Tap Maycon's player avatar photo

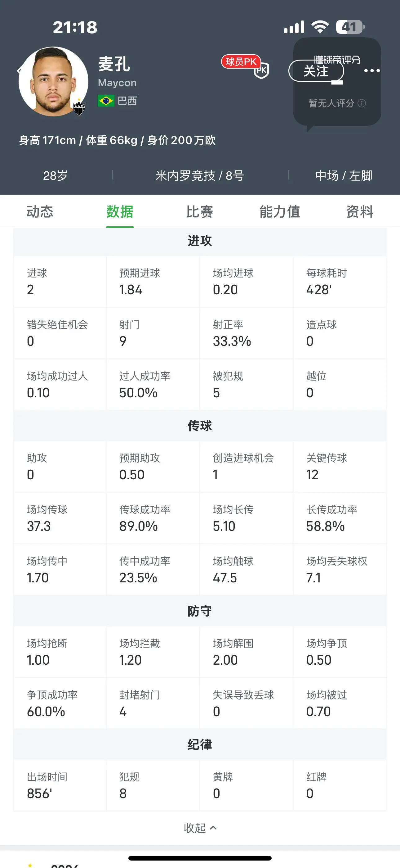(x=54, y=81)
